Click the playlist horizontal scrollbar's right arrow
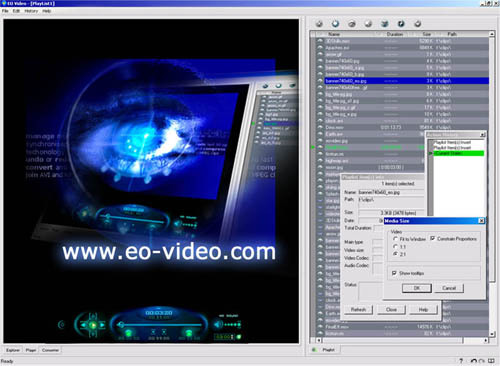The width and height of the screenshot is (500, 366). pos(486,340)
